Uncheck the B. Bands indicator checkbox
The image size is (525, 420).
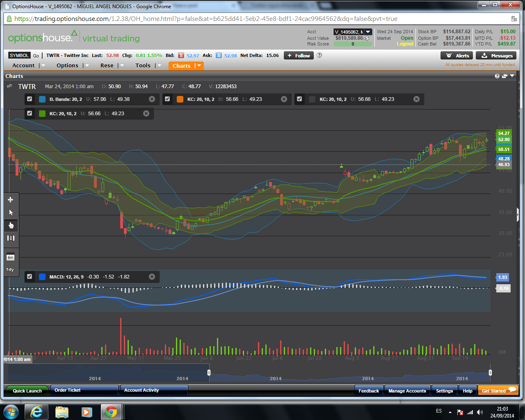tap(30, 99)
